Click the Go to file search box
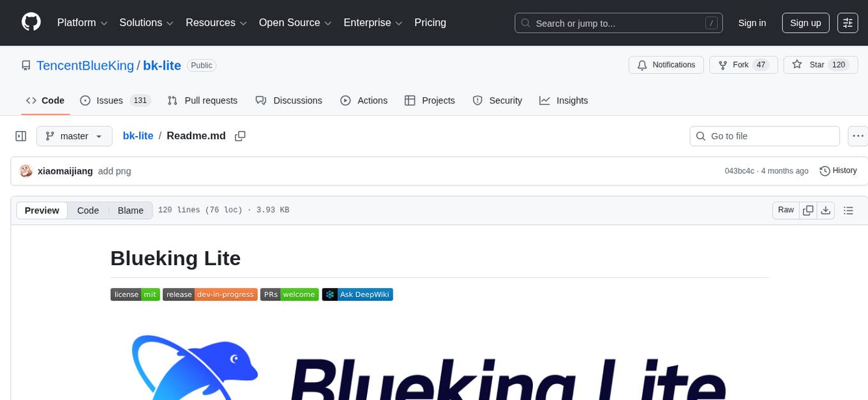868x400 pixels. click(764, 135)
